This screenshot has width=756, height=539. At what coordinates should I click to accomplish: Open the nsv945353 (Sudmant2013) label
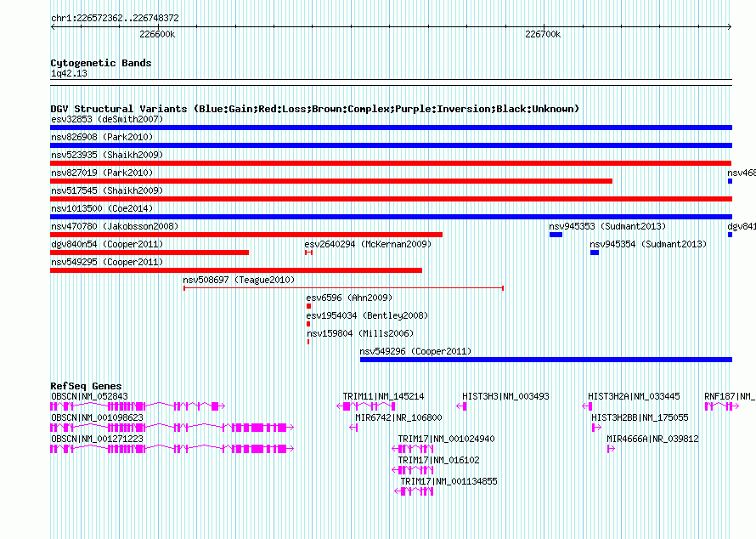point(607,226)
